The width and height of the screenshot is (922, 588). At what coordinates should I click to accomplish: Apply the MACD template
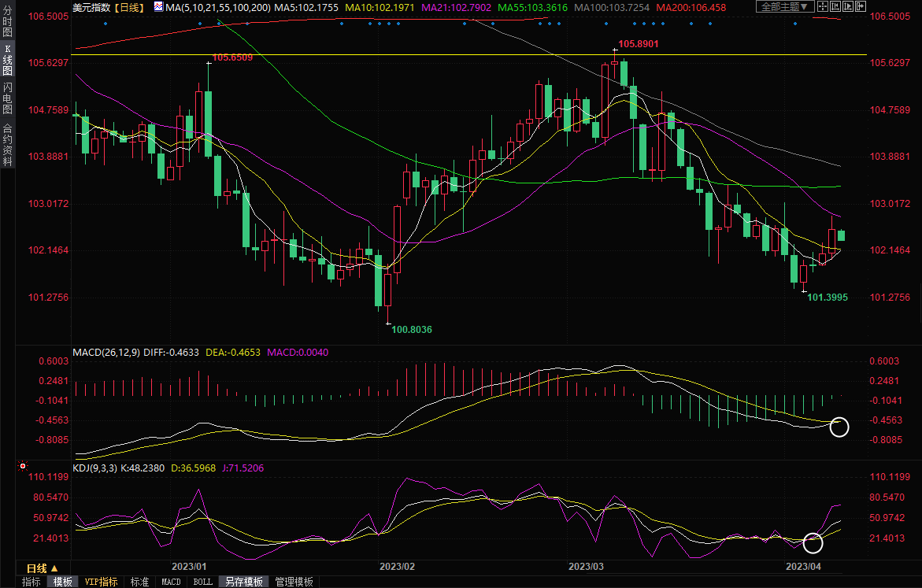[x=171, y=582]
